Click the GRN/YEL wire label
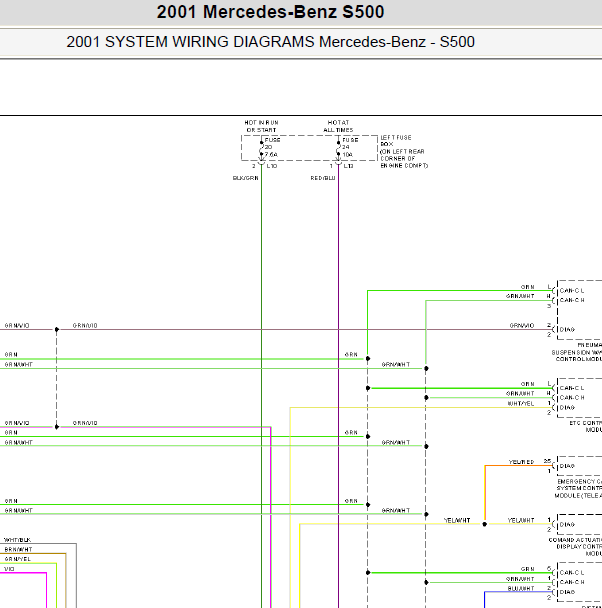The width and height of the screenshot is (602, 608). 17,559
